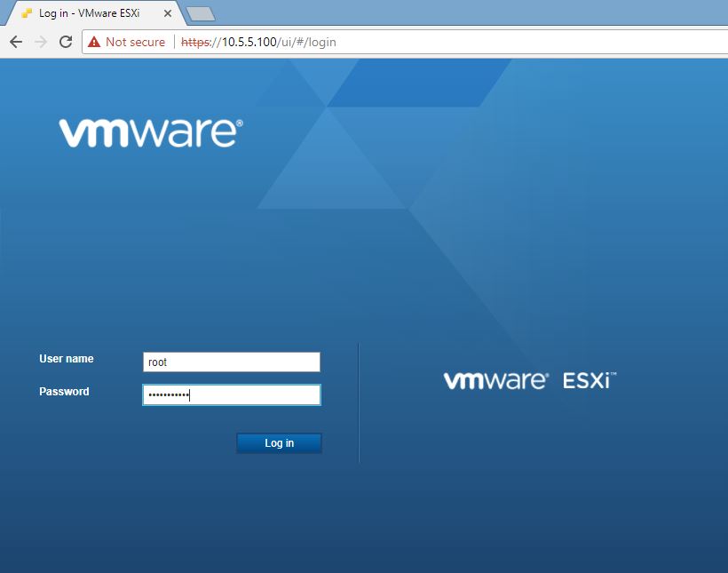This screenshot has height=573, width=728.
Task: Click the browser back navigation arrow
Action: (15, 42)
